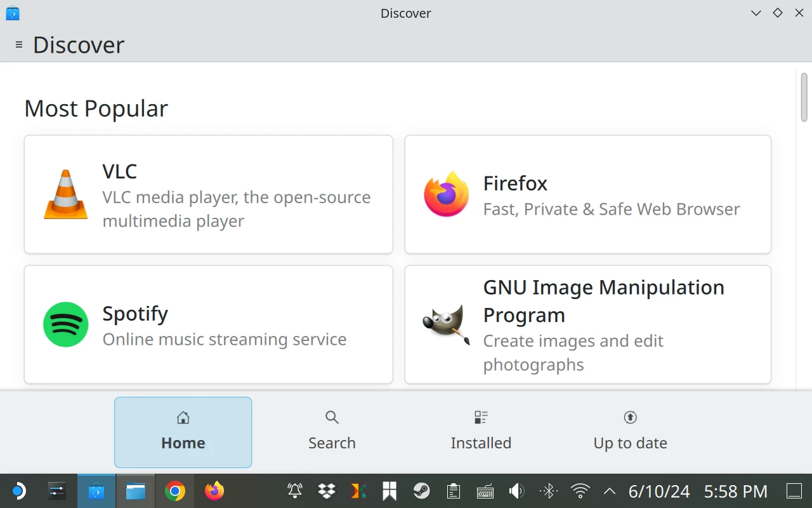Open the Dolphin file manager in taskbar
The width and height of the screenshot is (812, 508).
pos(136,491)
